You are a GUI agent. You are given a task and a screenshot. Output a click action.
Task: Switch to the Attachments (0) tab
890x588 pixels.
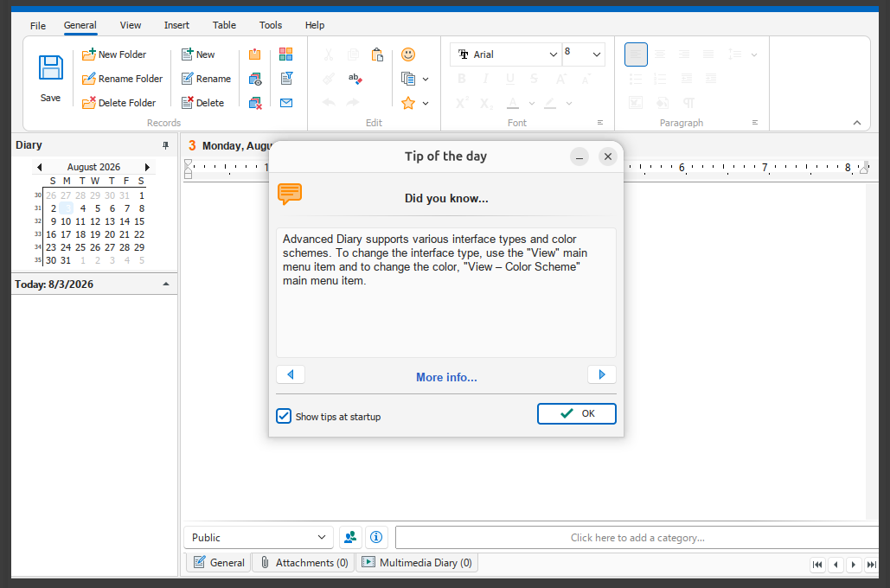[304, 562]
